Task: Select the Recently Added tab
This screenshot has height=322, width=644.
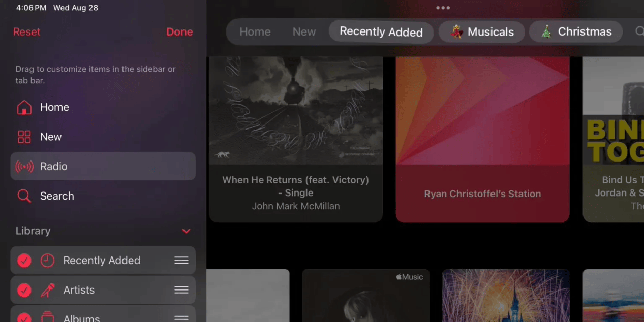Action: pyautogui.click(x=381, y=31)
